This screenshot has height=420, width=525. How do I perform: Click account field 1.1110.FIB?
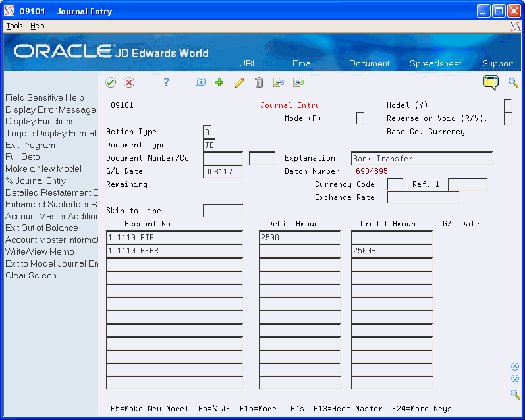[x=175, y=237]
